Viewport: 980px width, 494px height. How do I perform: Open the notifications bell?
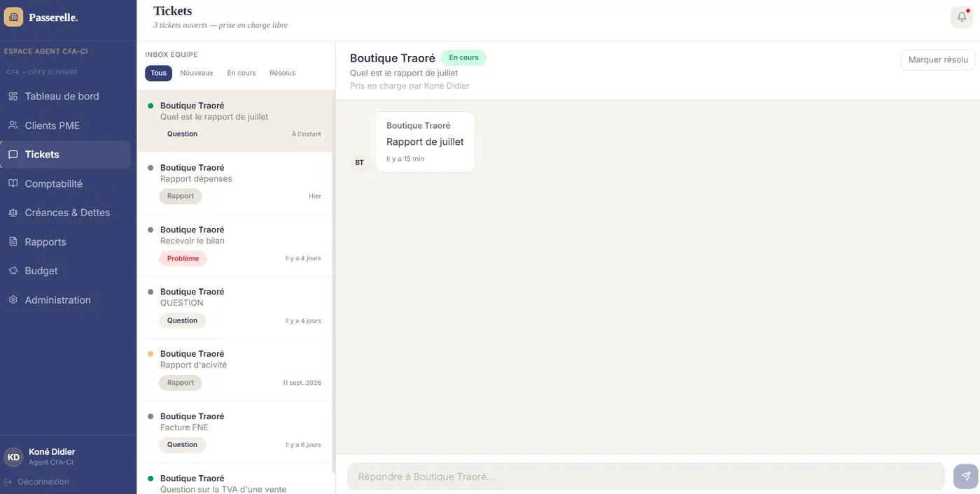point(962,17)
